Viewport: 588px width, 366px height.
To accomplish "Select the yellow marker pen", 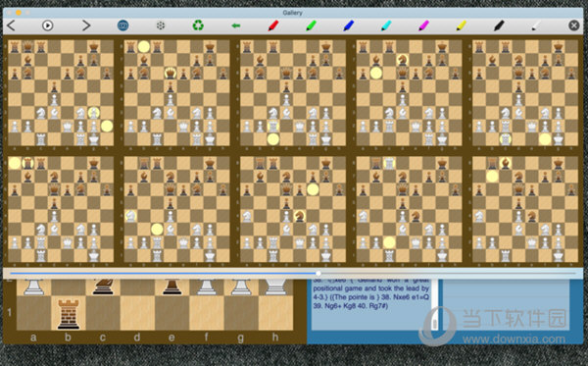I will (x=461, y=26).
